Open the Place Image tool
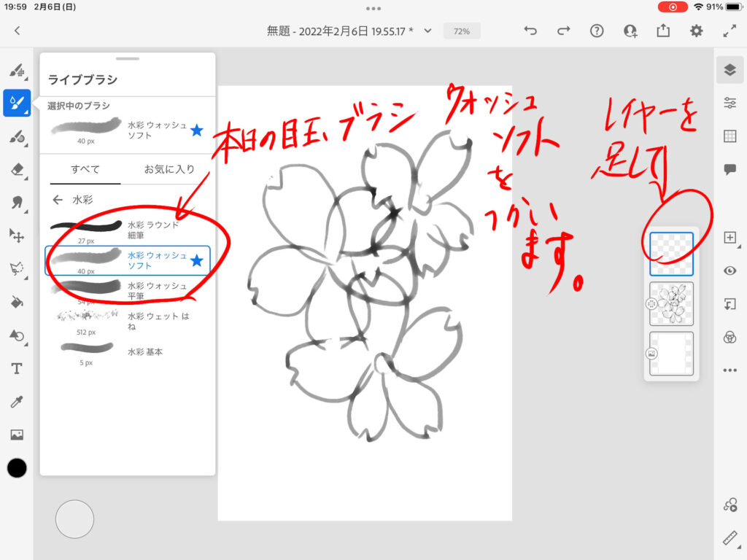 tap(17, 435)
